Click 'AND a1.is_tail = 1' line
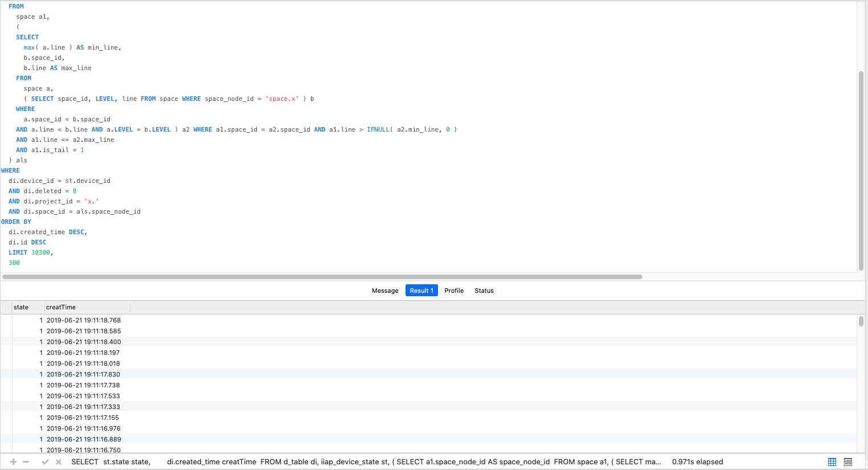Viewport: 868px width, 470px height. pyautogui.click(x=50, y=150)
